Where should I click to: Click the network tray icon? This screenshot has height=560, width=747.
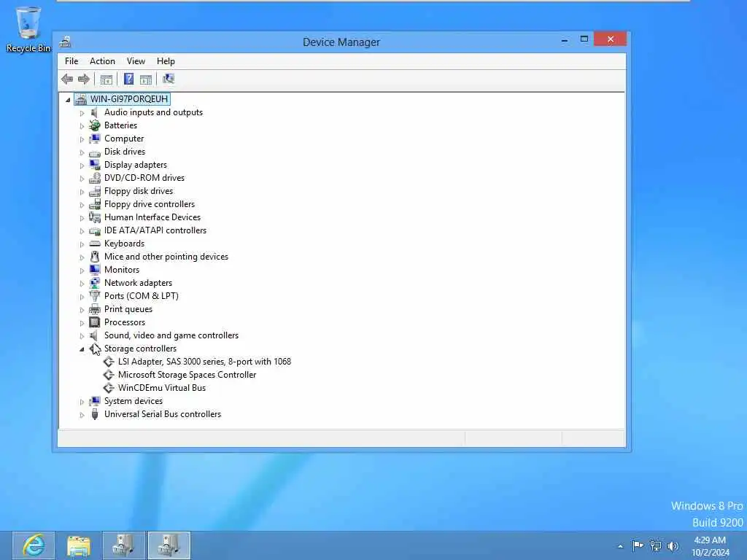[x=656, y=546]
